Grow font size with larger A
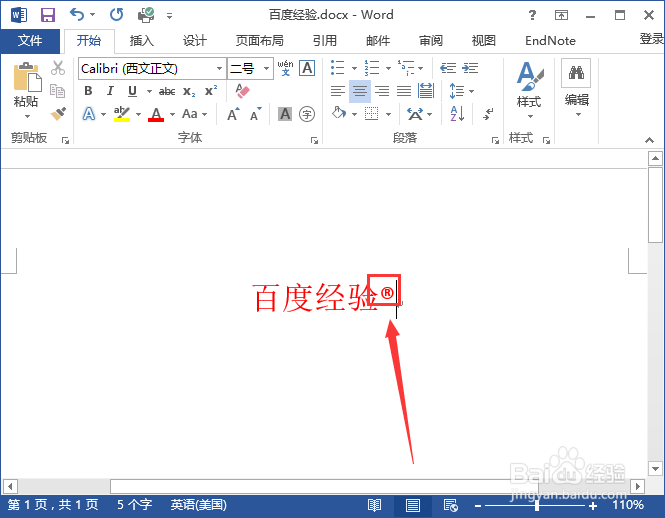 click(x=233, y=114)
